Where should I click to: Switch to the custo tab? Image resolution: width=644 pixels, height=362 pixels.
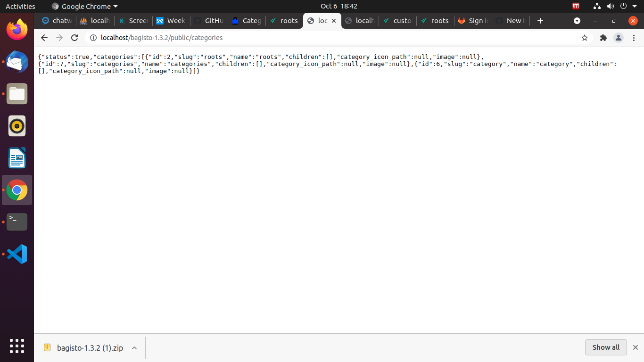pyautogui.click(x=397, y=21)
